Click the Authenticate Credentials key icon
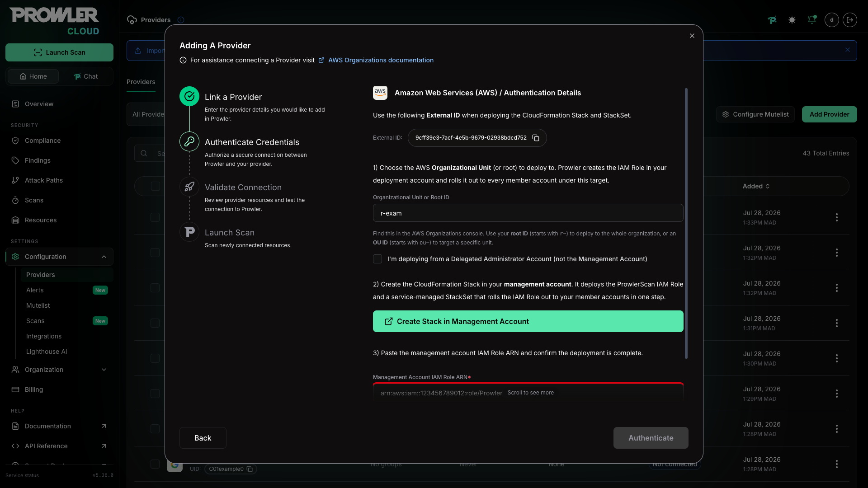Image resolution: width=868 pixels, height=488 pixels. 189,141
